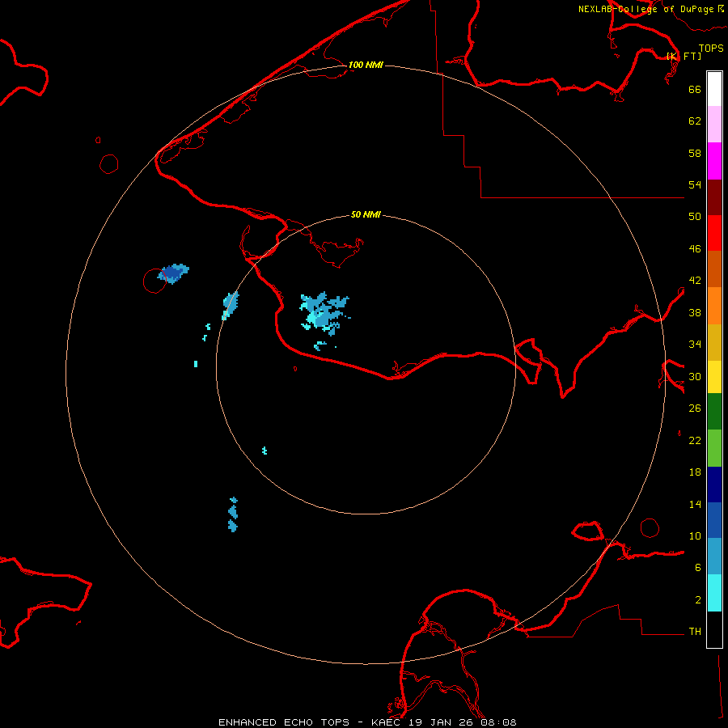This screenshot has width=728, height=728.
Task: Click the two stacked echoes below the 50 NMI ring
Action: click(x=233, y=514)
